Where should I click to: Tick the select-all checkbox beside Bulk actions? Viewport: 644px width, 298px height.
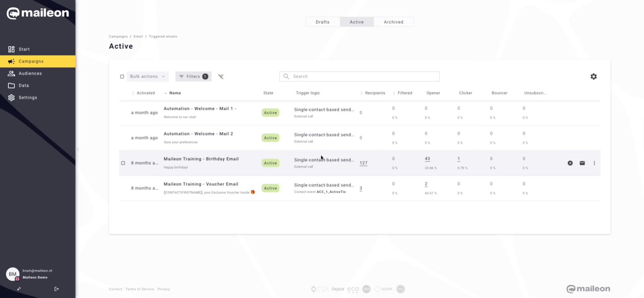[x=122, y=77]
